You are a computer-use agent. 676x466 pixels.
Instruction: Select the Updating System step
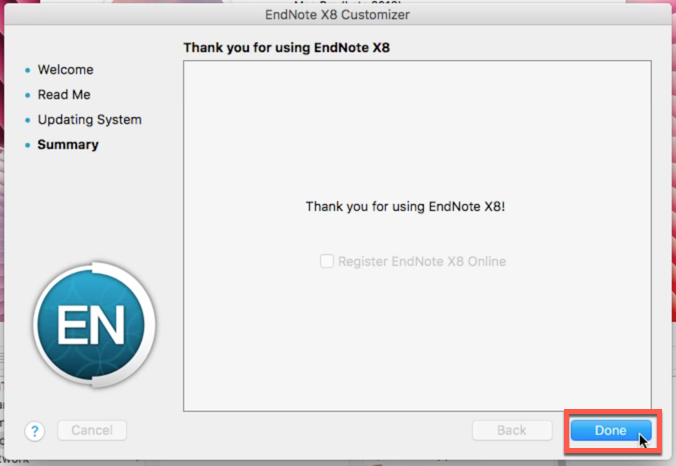click(90, 119)
